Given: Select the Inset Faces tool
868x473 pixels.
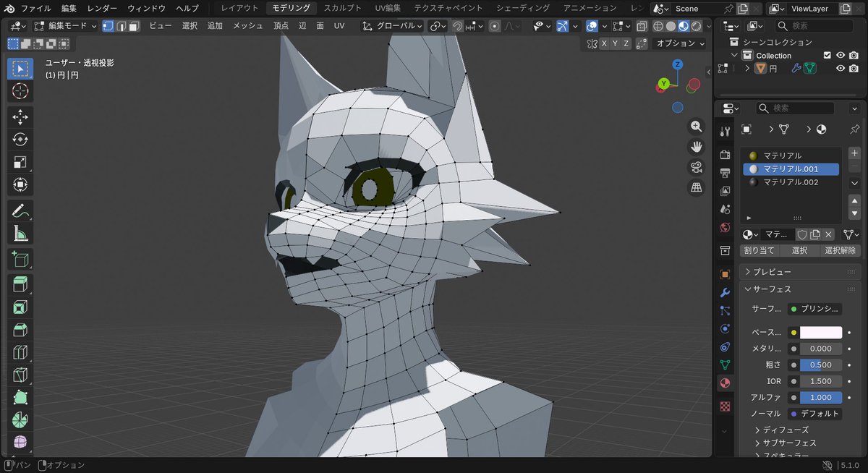Looking at the screenshot, I should 20,307.
